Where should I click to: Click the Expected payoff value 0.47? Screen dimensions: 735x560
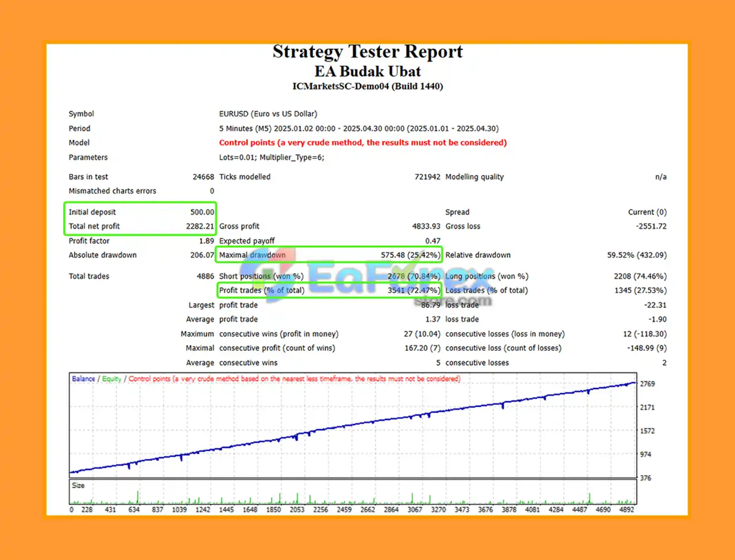tap(433, 241)
